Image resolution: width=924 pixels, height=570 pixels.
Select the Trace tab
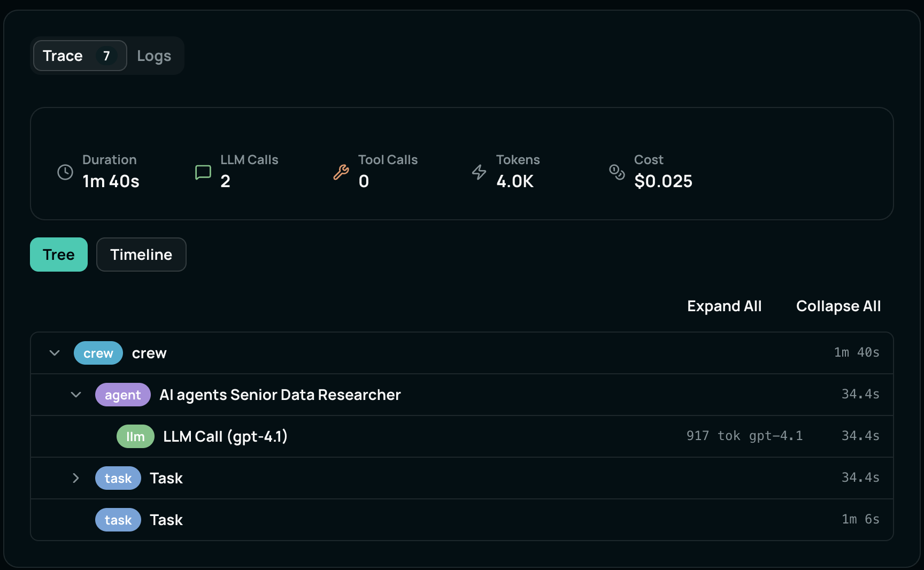(x=63, y=55)
